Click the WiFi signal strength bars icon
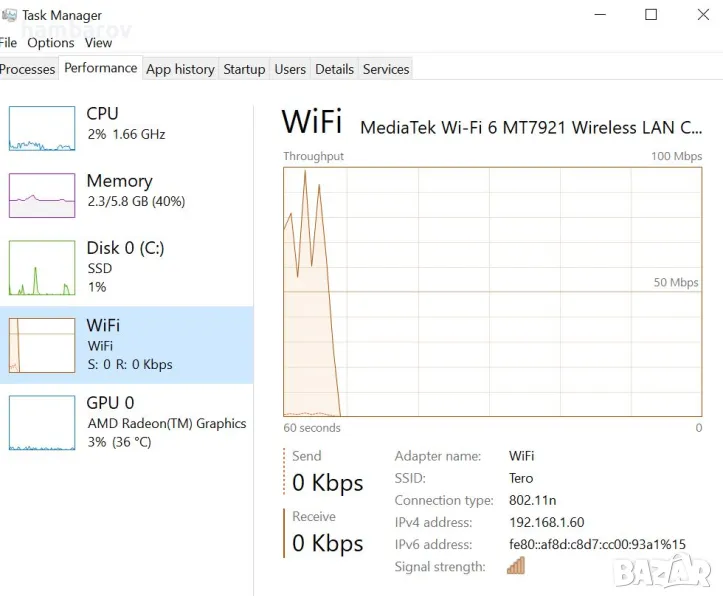This screenshot has width=723, height=600. pyautogui.click(x=516, y=566)
